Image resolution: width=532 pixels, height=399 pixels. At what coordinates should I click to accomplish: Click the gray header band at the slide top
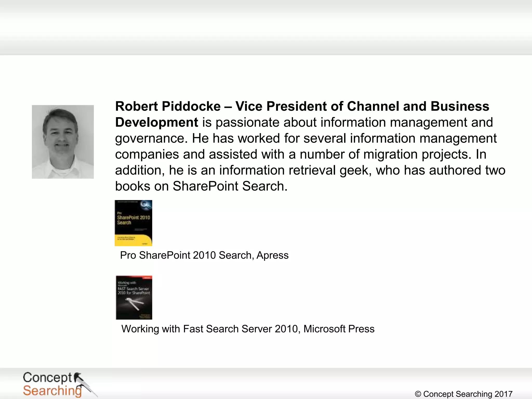point(266,27)
